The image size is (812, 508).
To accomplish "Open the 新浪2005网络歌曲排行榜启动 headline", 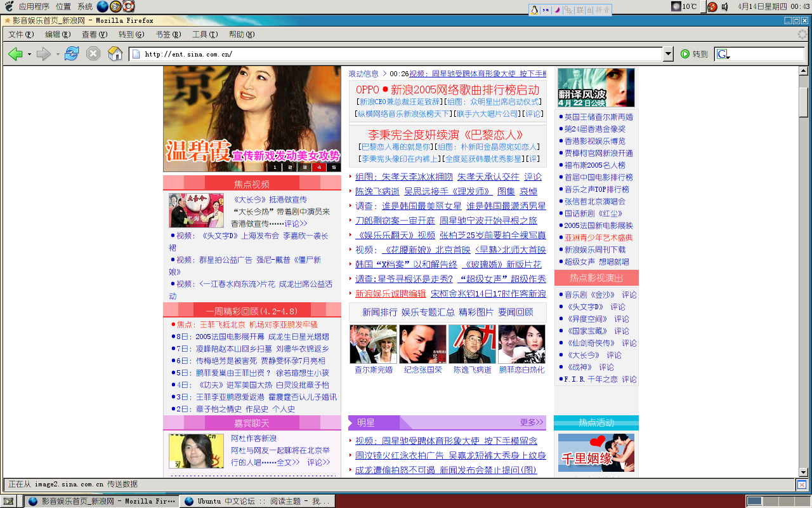I will click(x=465, y=90).
